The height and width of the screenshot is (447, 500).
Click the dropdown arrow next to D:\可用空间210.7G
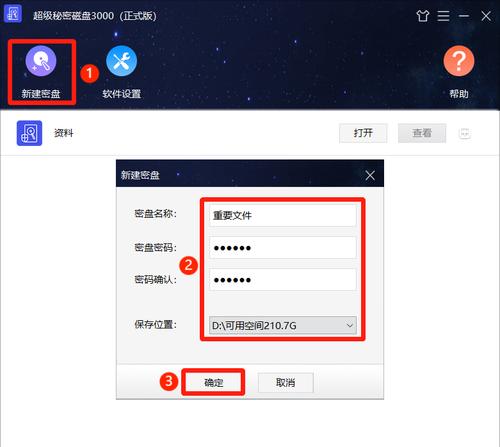(350, 325)
